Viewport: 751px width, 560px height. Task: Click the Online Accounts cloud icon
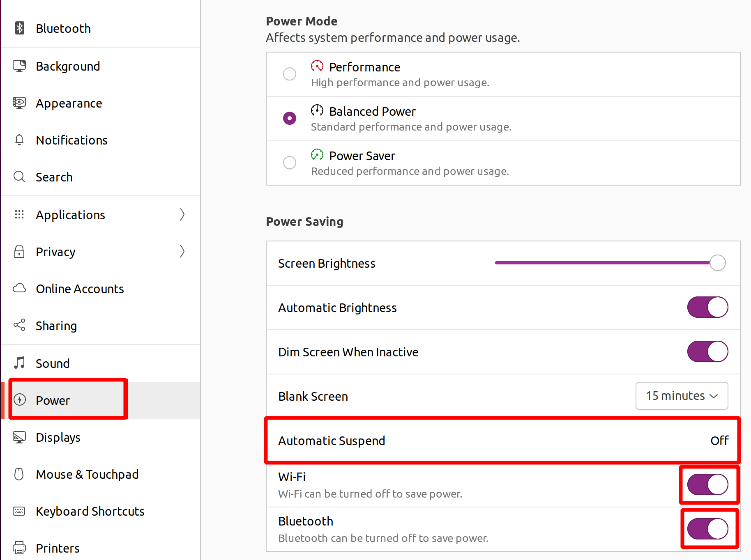click(19, 288)
